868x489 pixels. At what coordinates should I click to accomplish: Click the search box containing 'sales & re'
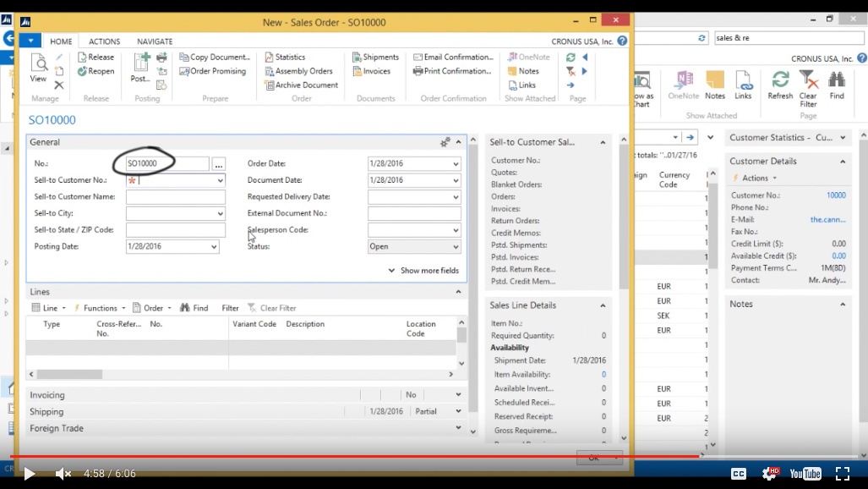pos(789,38)
